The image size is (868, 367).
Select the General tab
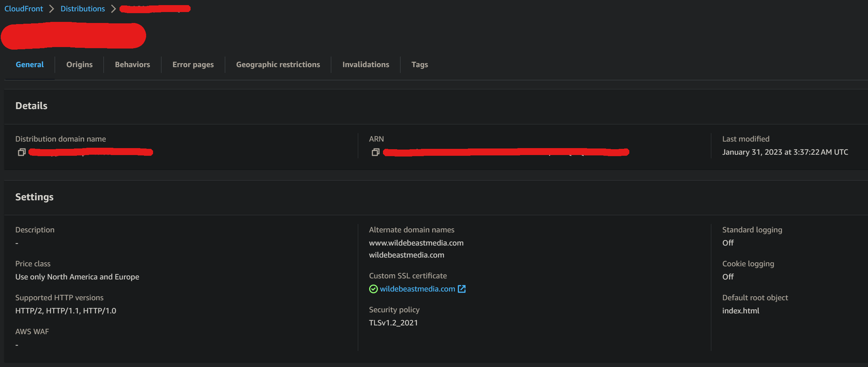coord(30,65)
